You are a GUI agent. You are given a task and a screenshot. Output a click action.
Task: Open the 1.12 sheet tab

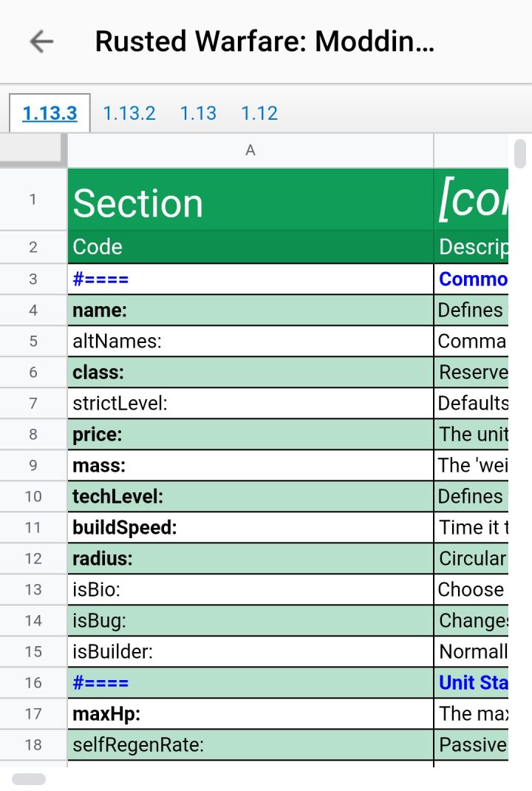pyautogui.click(x=259, y=113)
